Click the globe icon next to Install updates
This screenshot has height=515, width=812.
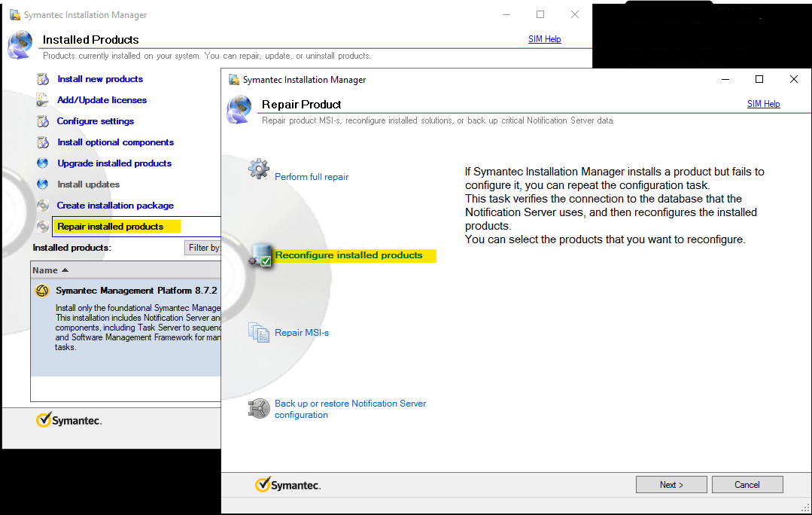43,184
